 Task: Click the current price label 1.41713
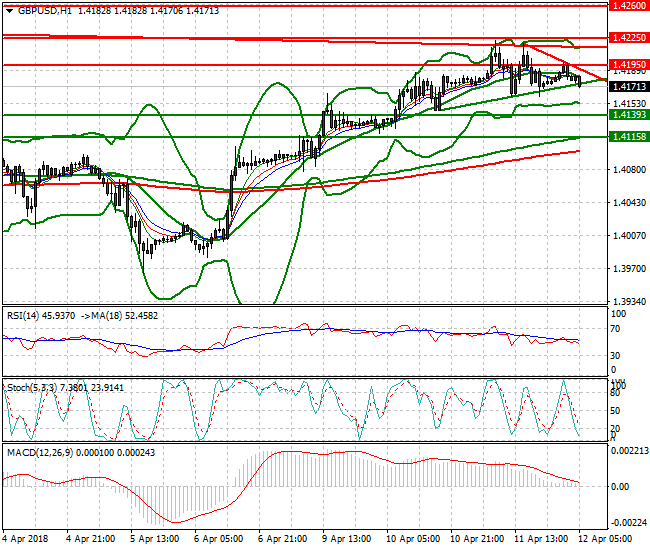point(629,87)
